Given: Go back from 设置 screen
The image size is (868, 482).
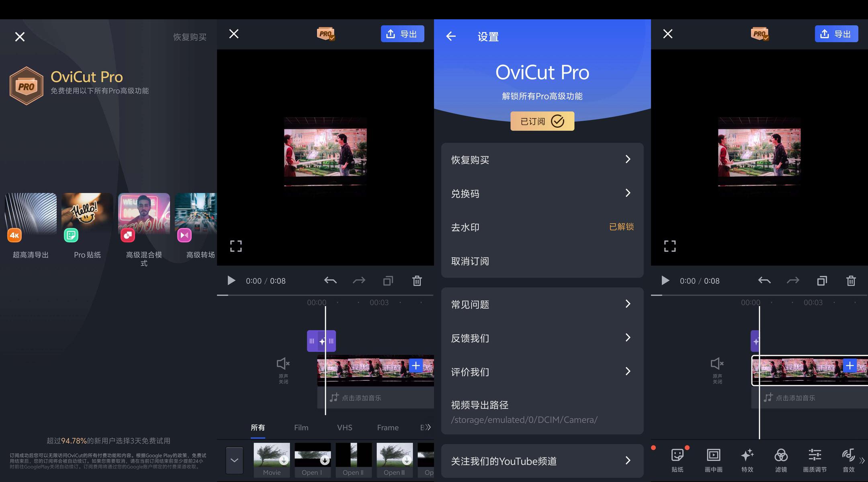Looking at the screenshot, I should coord(451,37).
